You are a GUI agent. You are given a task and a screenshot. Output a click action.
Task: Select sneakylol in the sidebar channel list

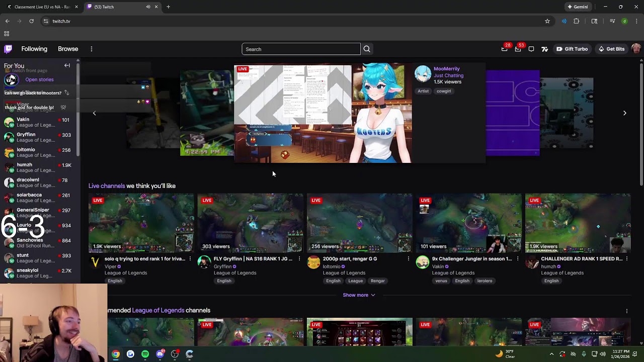tap(39, 273)
